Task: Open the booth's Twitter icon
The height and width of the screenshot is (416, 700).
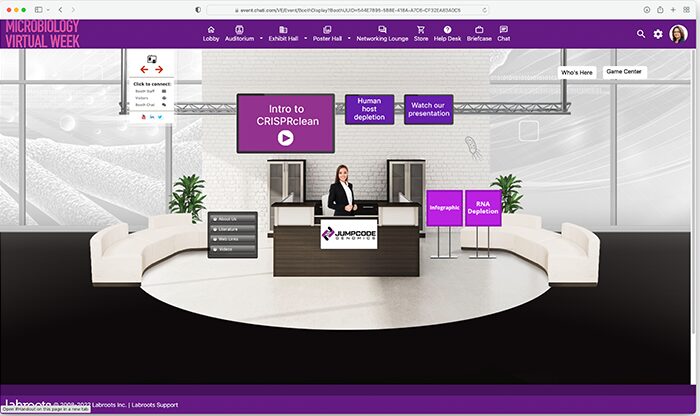Action: [x=159, y=117]
